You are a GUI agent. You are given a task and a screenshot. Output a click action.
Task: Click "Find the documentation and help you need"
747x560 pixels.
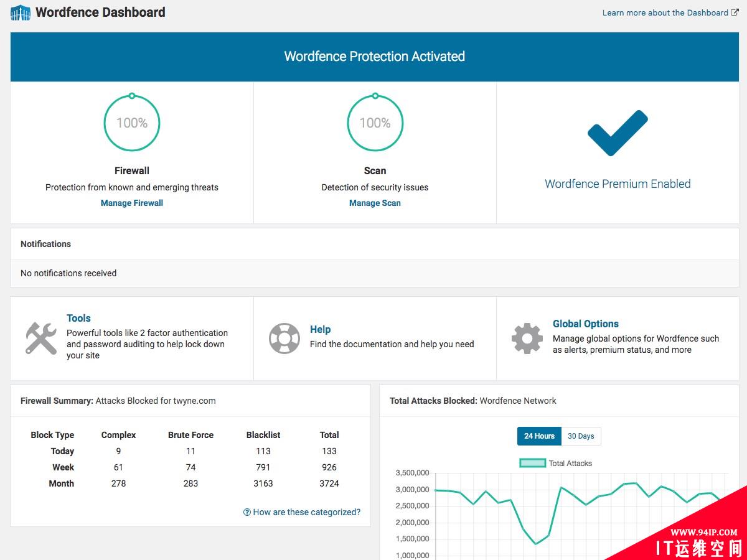tap(392, 344)
